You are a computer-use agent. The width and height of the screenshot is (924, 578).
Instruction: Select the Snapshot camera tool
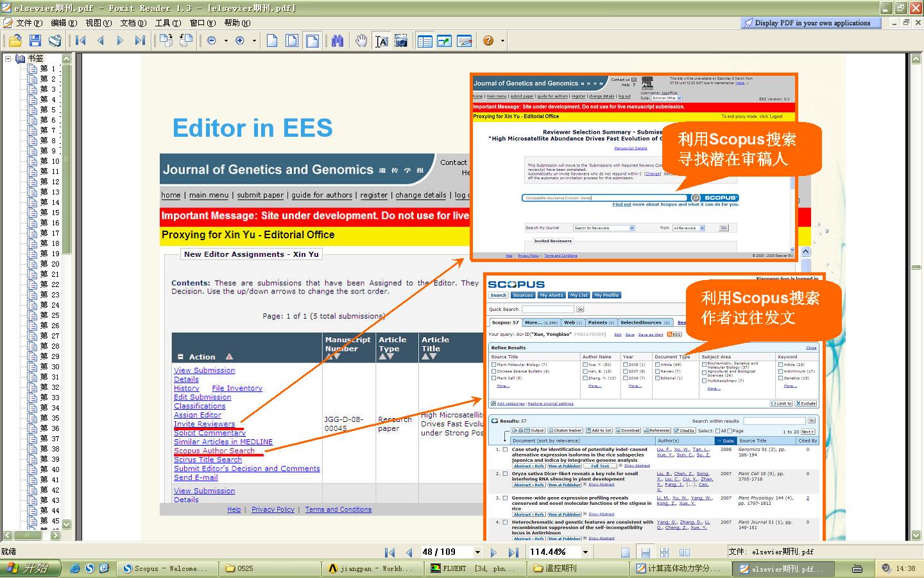(x=401, y=40)
